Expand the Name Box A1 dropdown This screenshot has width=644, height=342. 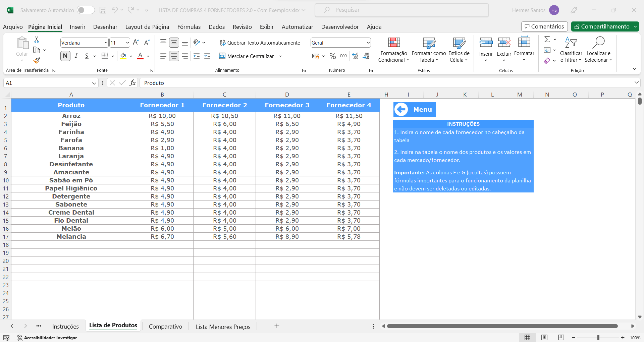94,83
